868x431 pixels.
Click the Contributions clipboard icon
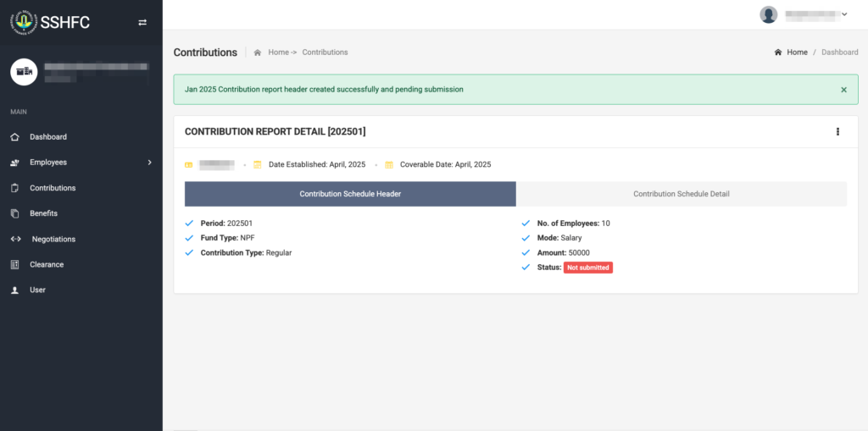(x=14, y=188)
